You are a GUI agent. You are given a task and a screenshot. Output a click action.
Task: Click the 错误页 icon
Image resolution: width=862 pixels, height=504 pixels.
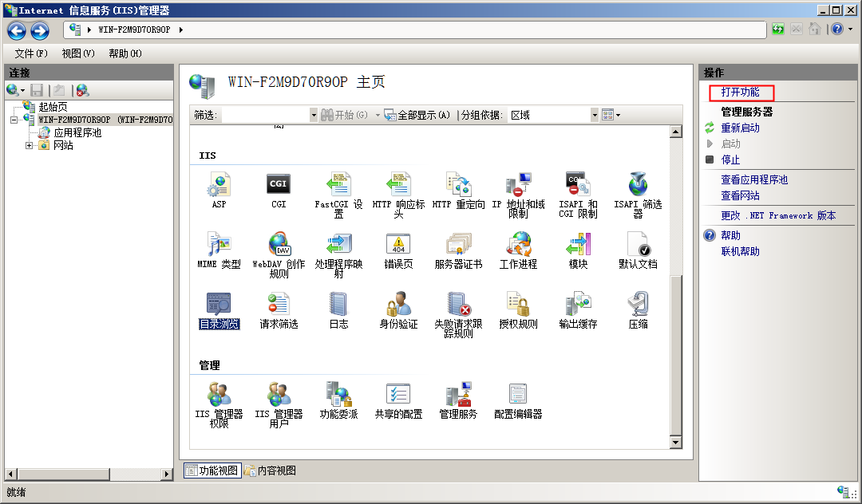[398, 245]
